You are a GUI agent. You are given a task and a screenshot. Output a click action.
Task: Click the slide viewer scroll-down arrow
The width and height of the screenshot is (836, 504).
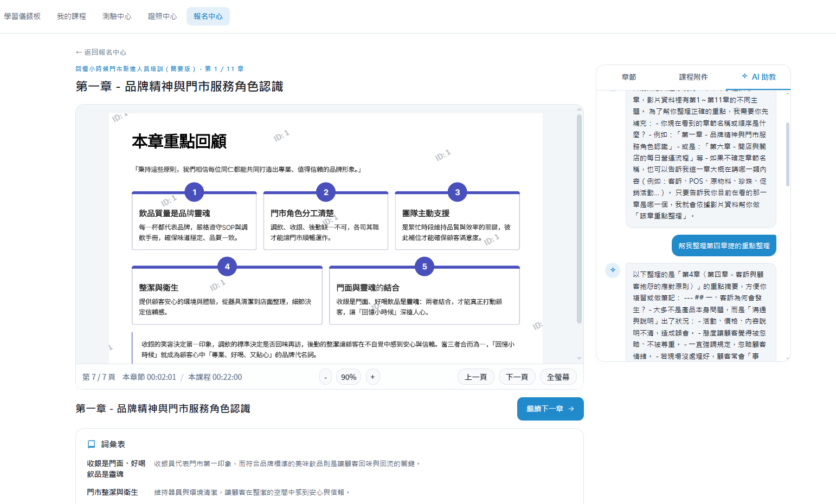[x=579, y=358]
